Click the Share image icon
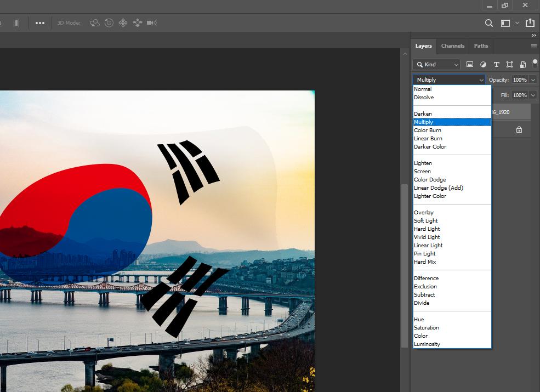 pos(530,22)
